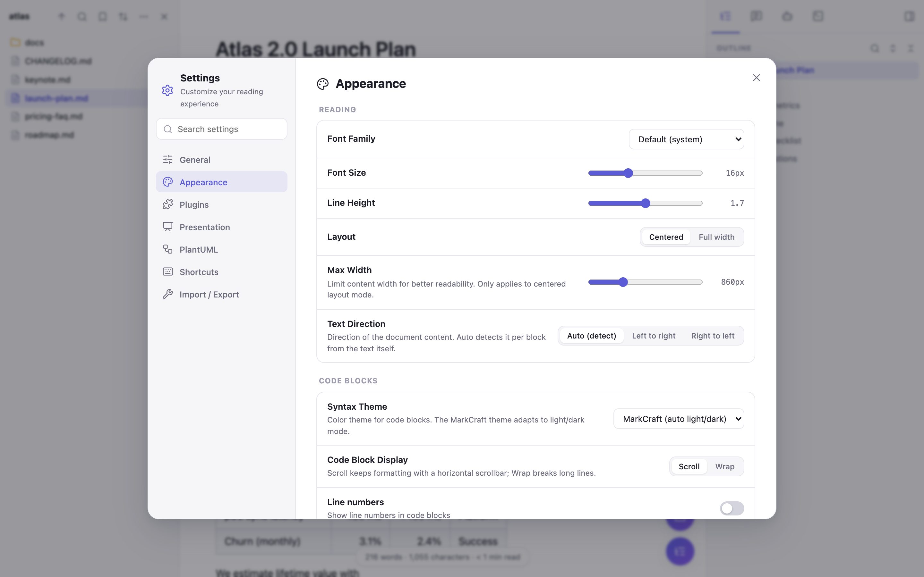Viewport: 924px width, 577px height.
Task: Open the Font Family dropdown
Action: pyautogui.click(x=686, y=139)
